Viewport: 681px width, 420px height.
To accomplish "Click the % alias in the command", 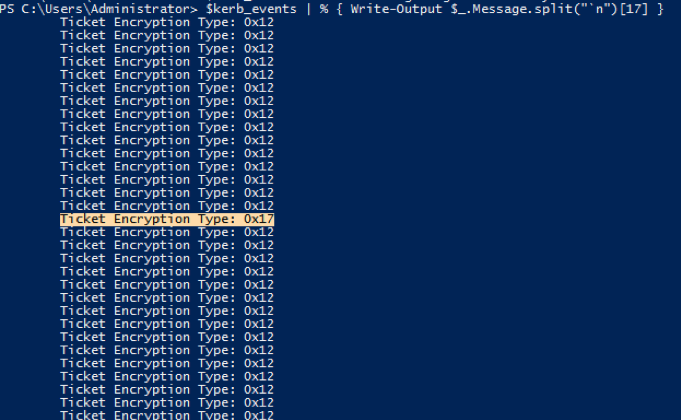I will click(x=324, y=9).
